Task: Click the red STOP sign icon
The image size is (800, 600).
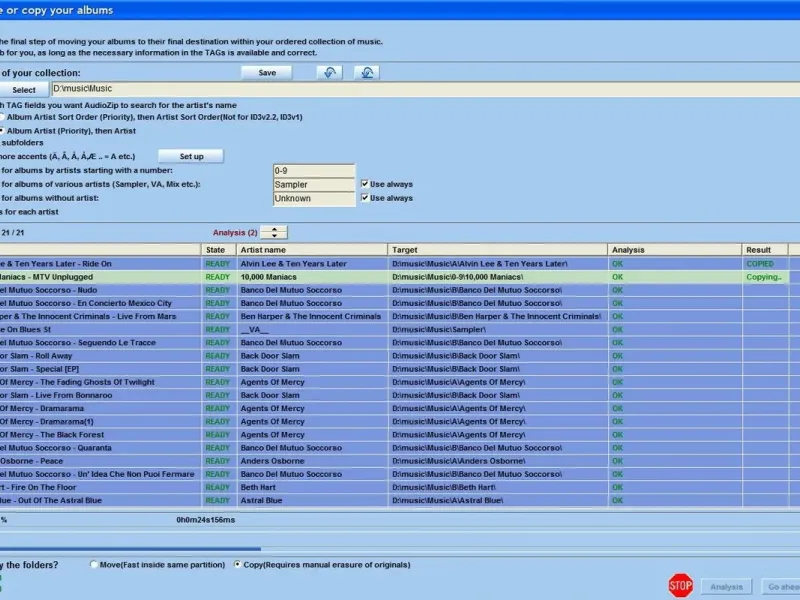Action: [681, 585]
